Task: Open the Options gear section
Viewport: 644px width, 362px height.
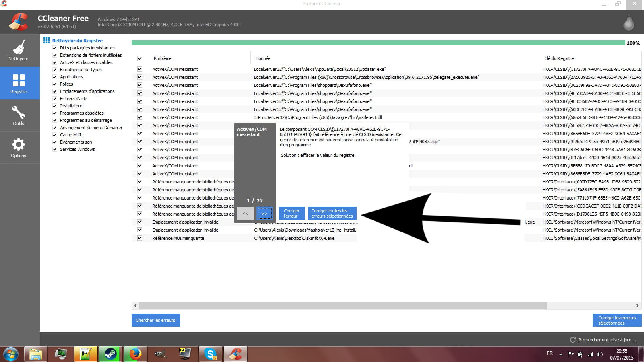Action: 19,148
